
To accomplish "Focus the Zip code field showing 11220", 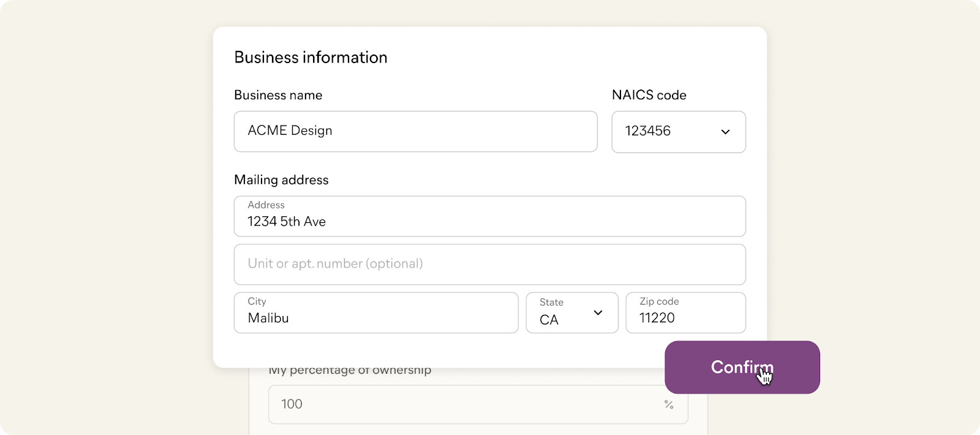I will pos(685,313).
